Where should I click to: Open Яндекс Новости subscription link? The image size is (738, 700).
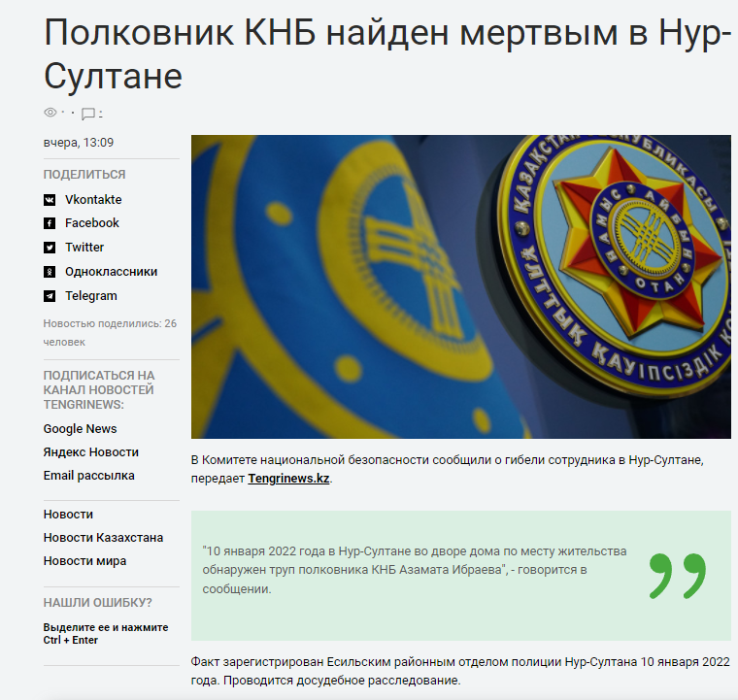coord(91,452)
